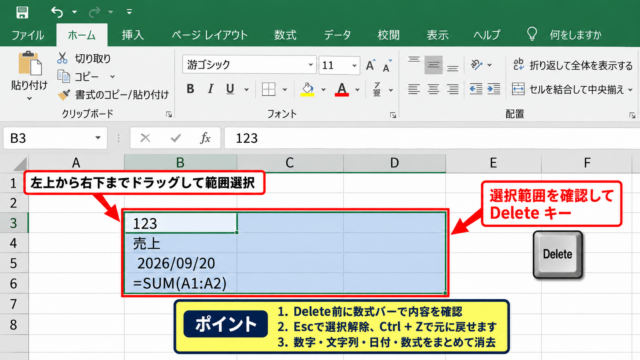This screenshot has height=360, width=640.
Task: Click the formula bar confirm checkmark icon
Action: pyautogui.click(x=176, y=138)
